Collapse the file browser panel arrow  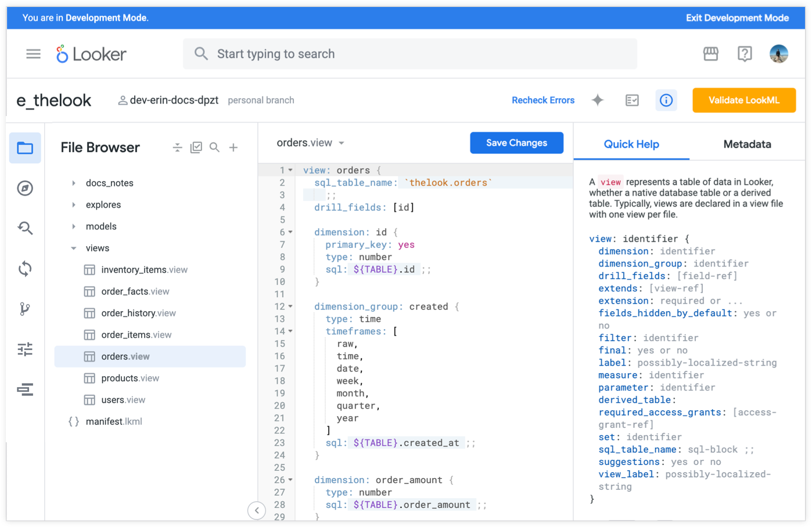257,510
